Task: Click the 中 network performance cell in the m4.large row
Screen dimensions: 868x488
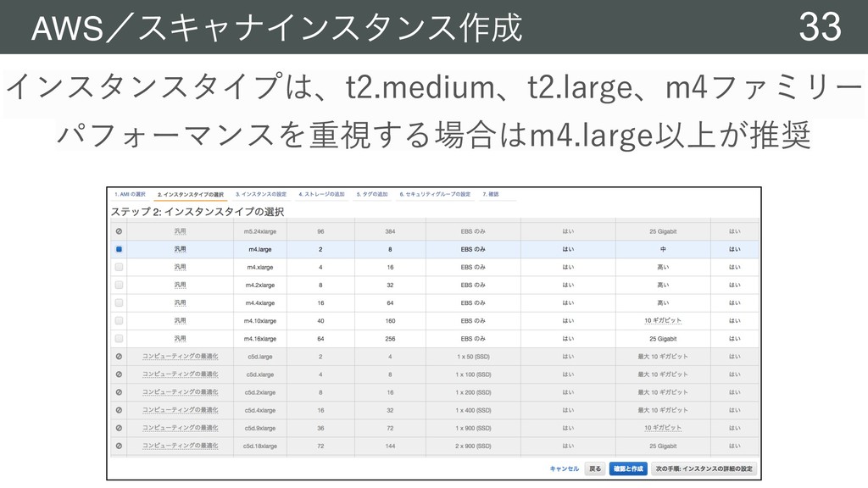Action: (x=663, y=250)
